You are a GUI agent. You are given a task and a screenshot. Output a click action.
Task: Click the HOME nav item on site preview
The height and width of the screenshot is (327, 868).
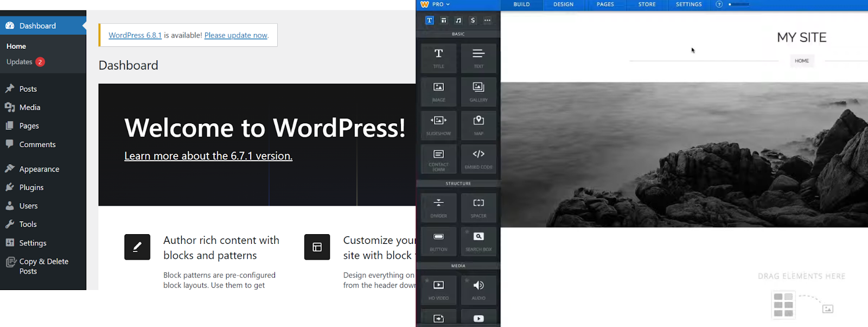click(802, 61)
